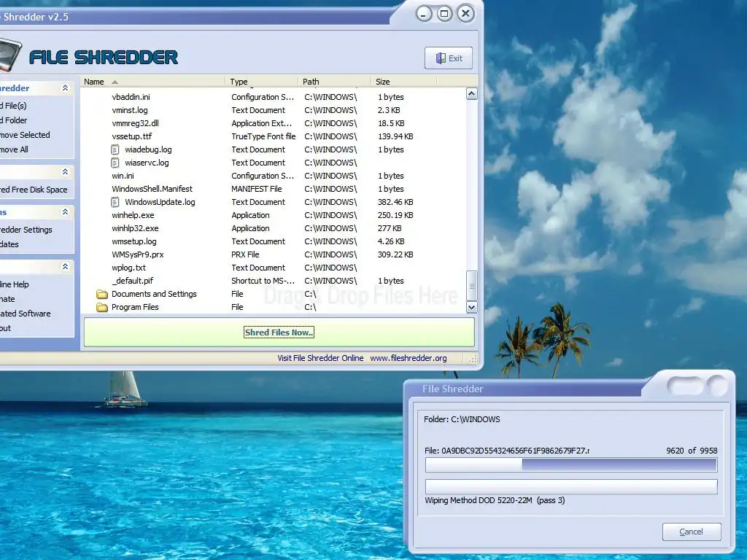Click the 9620 of 9958 counter
This screenshot has width=747, height=560.
click(x=692, y=451)
